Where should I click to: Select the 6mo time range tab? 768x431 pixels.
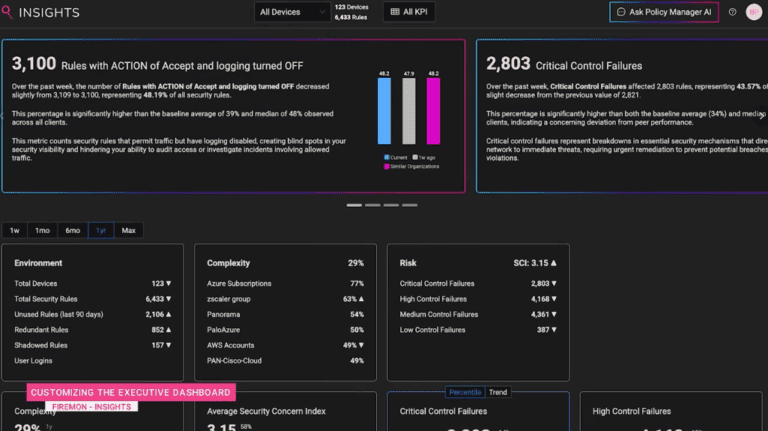[72, 230]
